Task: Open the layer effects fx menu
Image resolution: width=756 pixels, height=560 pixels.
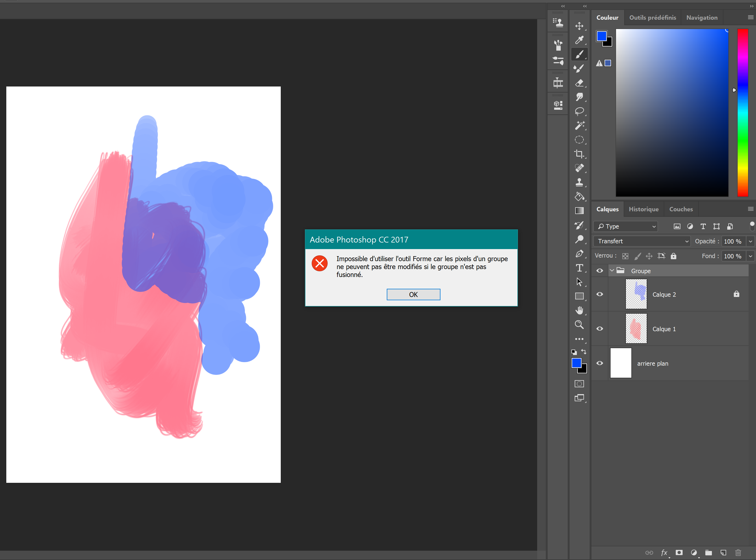Action: point(665,553)
